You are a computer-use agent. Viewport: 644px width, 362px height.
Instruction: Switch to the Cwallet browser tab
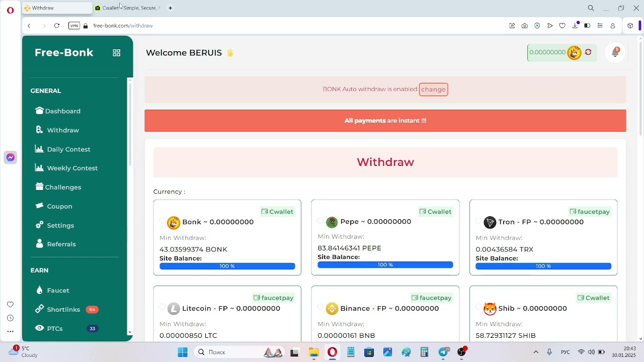(x=128, y=8)
